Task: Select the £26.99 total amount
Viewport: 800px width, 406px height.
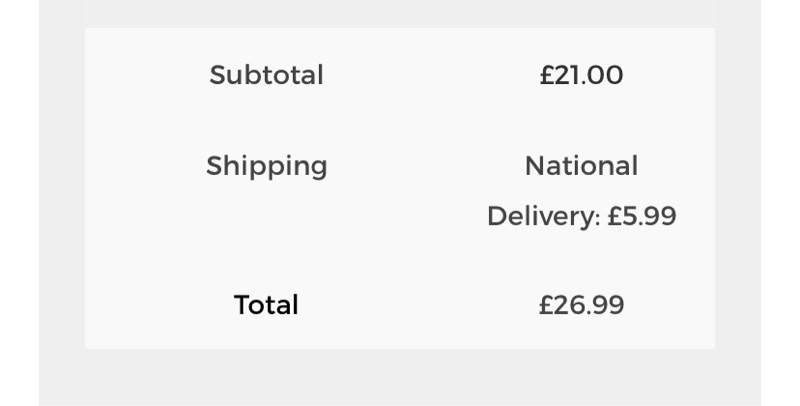Action: pos(581,305)
